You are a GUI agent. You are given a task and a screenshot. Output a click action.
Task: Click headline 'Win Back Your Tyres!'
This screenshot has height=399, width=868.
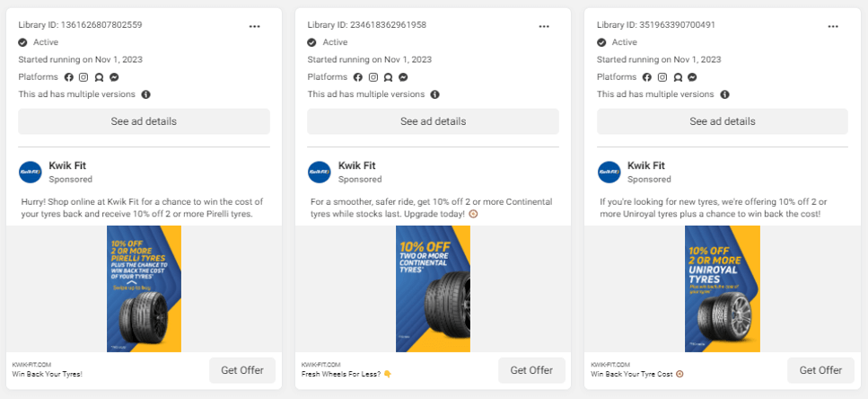click(x=47, y=374)
